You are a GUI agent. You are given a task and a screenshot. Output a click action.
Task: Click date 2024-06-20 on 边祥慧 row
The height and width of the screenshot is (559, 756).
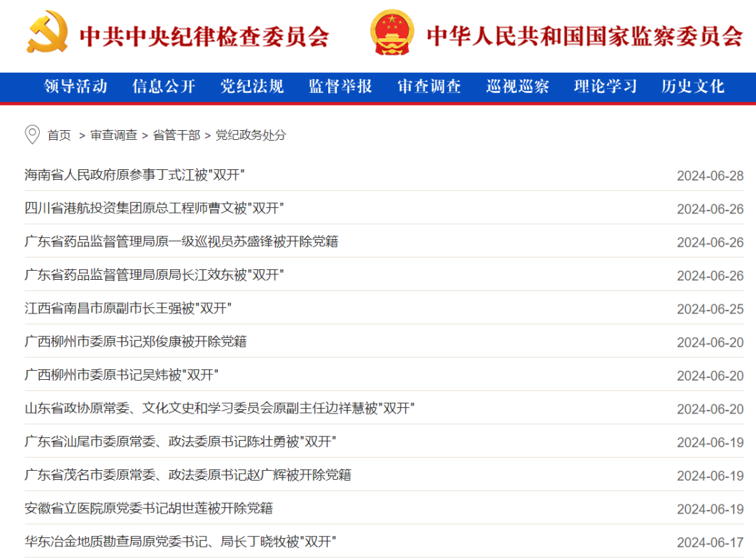coord(710,409)
